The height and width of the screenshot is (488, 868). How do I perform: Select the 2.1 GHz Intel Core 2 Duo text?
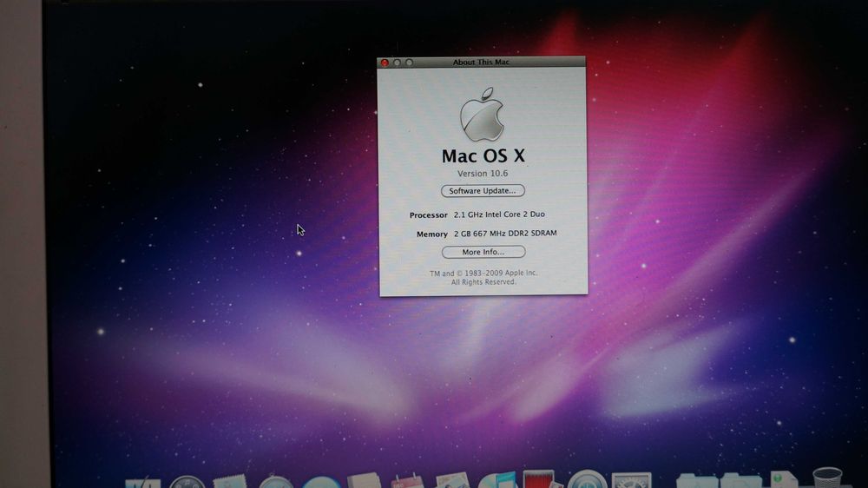(x=499, y=214)
